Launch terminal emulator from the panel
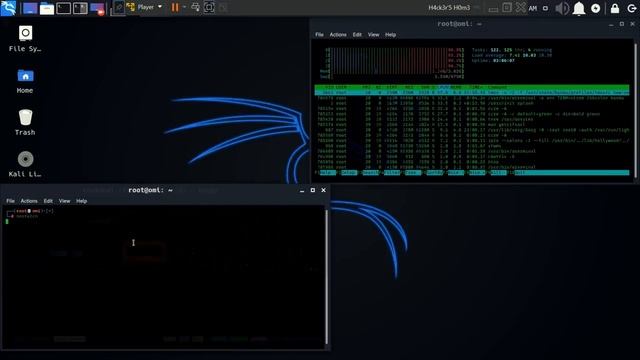The width and height of the screenshot is (640, 360). coord(64,8)
